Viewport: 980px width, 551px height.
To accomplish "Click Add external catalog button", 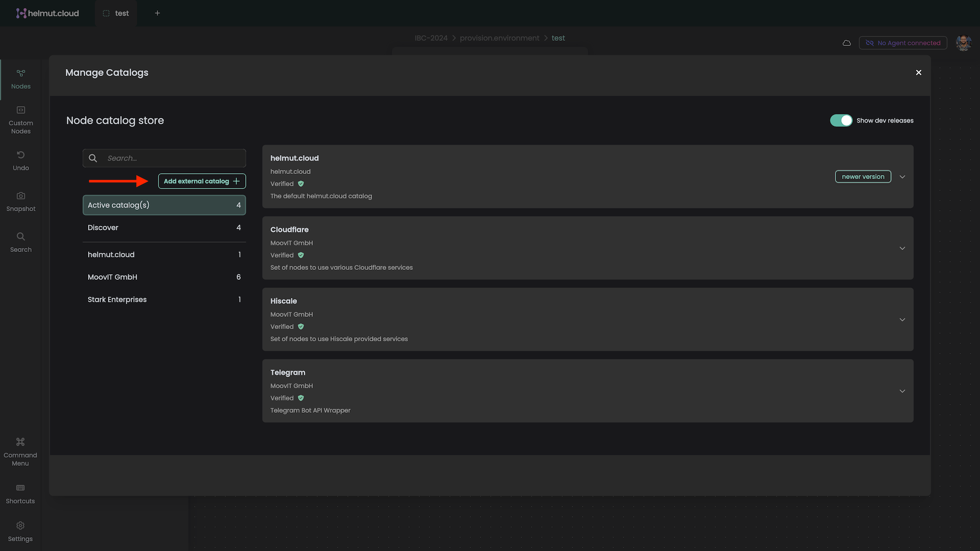I will click(202, 181).
